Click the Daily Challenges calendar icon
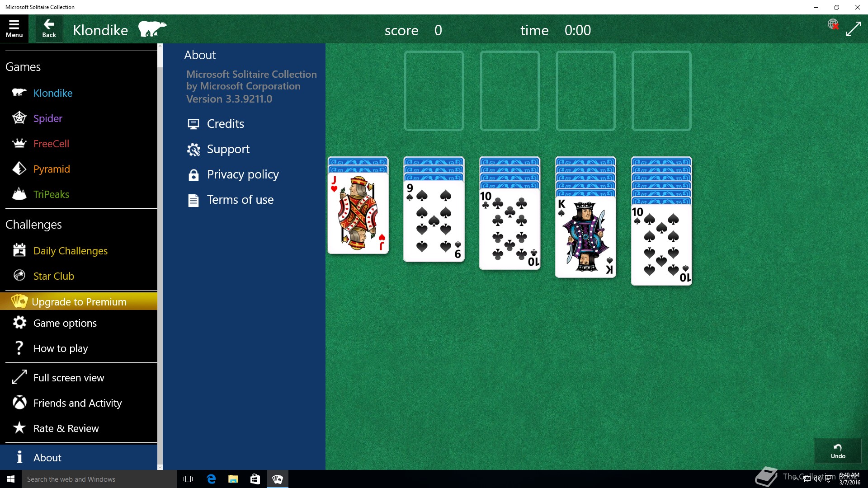The width and height of the screenshot is (868, 488). point(19,250)
